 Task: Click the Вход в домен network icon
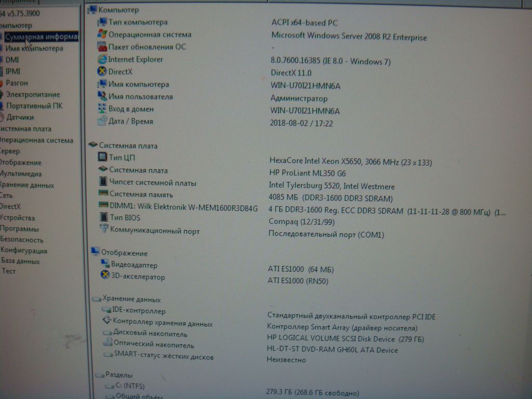(102, 109)
